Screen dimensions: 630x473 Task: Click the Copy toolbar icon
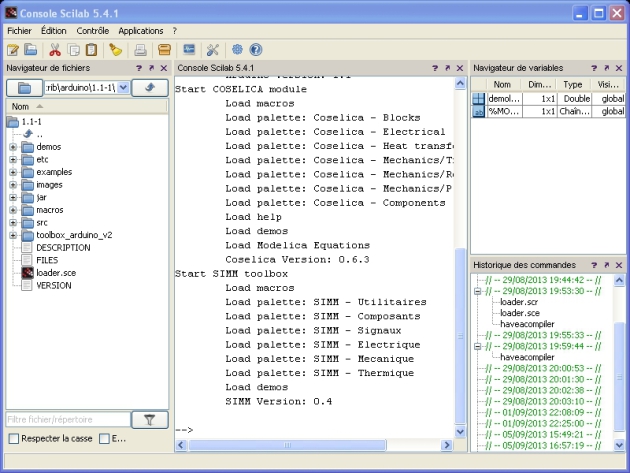pyautogui.click(x=74, y=50)
